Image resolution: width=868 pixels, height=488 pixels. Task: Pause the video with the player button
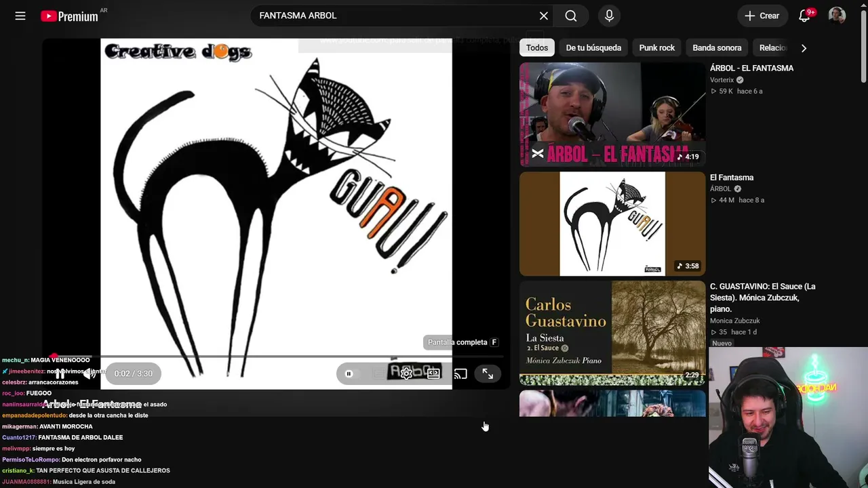tap(60, 373)
